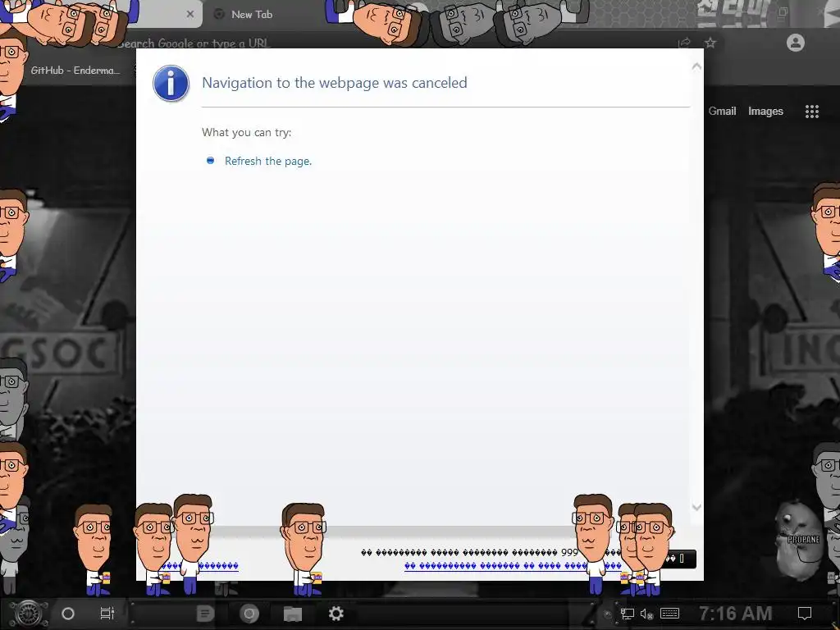Open Settings gear in the taskbar
The image size is (840, 630).
[x=336, y=614]
